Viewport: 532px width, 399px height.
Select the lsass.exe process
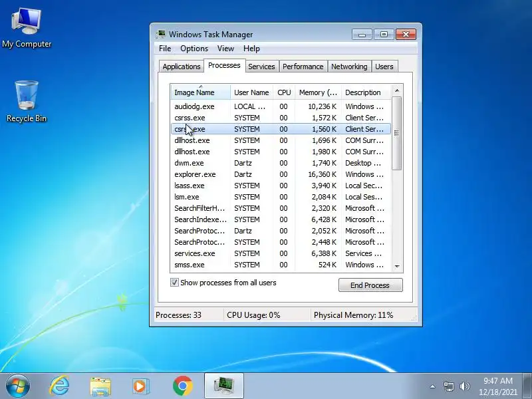click(281, 186)
